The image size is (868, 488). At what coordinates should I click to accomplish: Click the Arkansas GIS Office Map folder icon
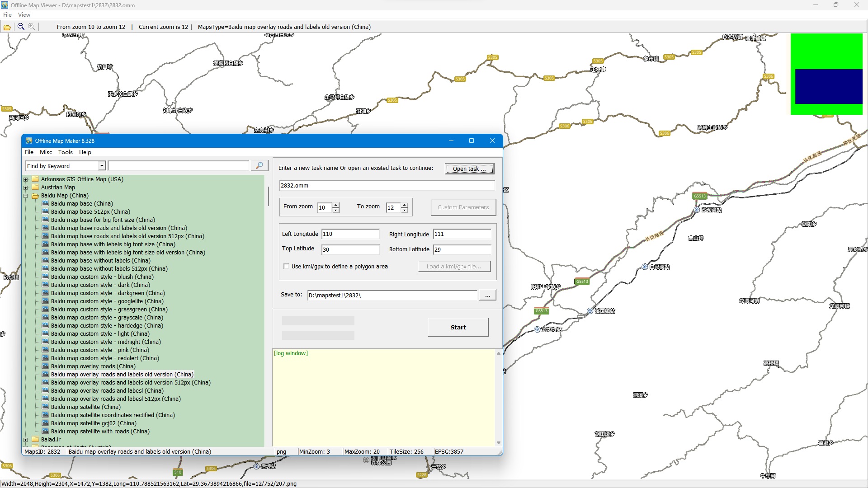pyautogui.click(x=35, y=179)
